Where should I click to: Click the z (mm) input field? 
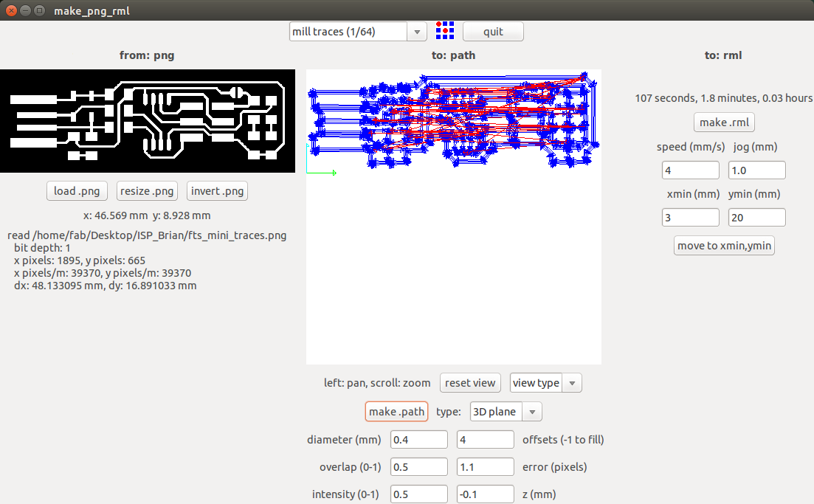486,494
